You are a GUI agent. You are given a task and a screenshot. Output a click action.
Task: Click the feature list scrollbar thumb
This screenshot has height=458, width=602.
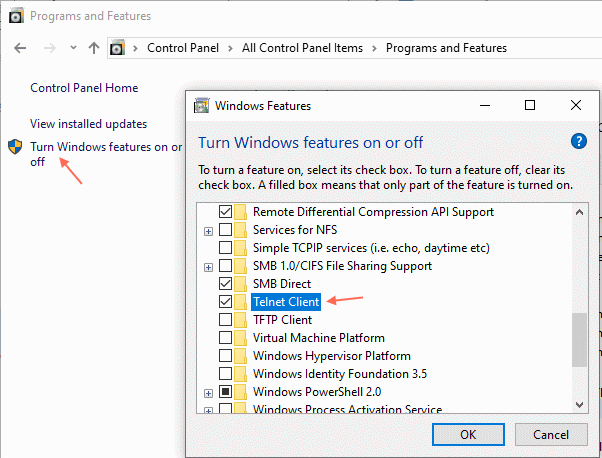tap(579, 340)
